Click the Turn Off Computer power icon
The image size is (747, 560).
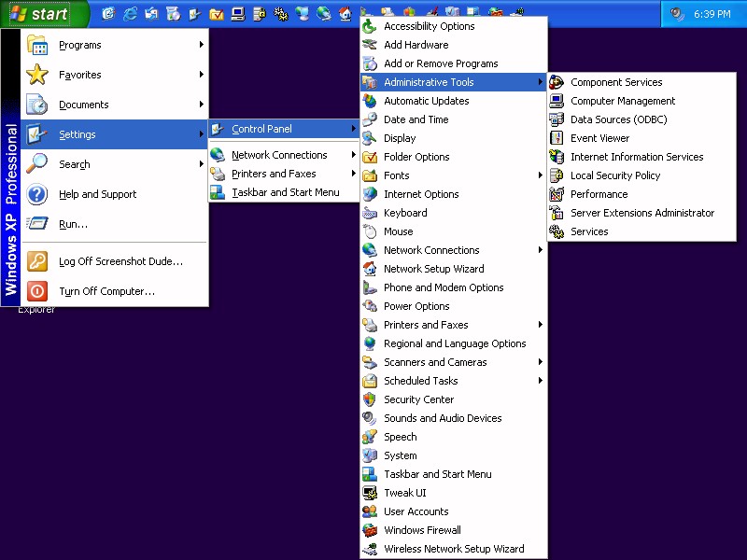tap(37, 291)
